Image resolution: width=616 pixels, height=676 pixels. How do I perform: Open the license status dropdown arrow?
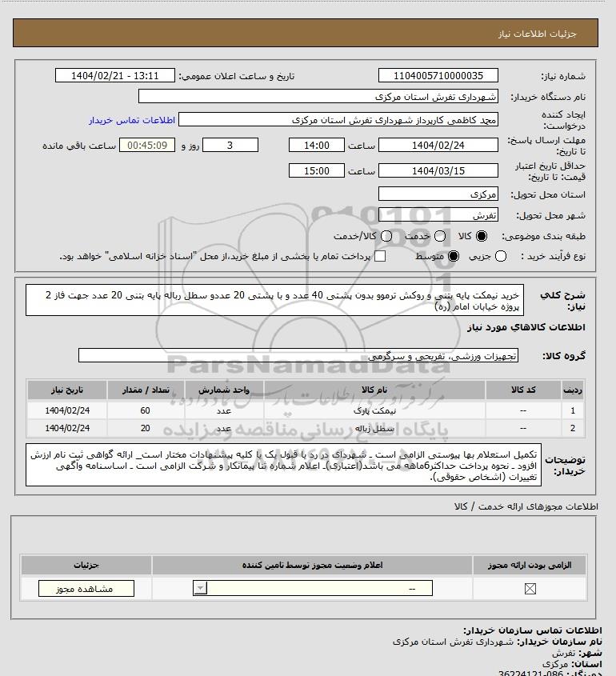tap(201, 588)
